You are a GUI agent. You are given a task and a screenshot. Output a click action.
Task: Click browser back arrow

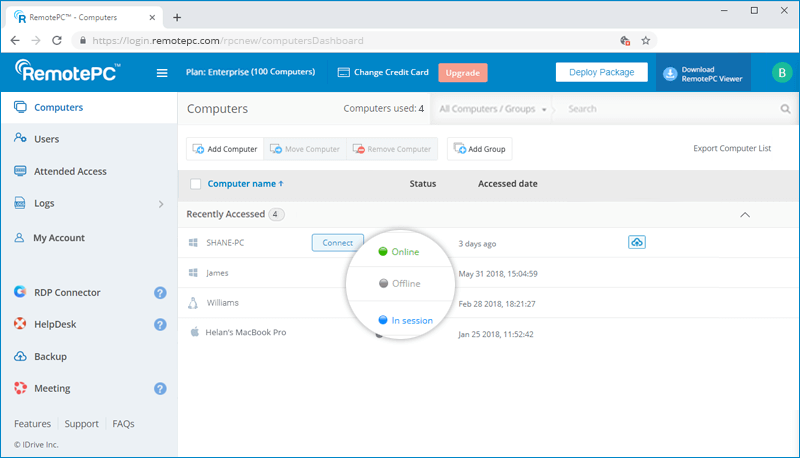[x=15, y=40]
